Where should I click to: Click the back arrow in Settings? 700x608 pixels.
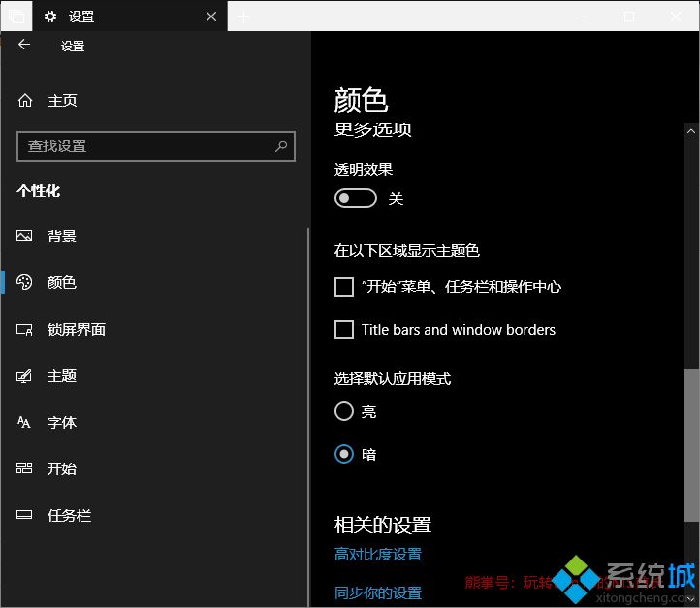[24, 45]
